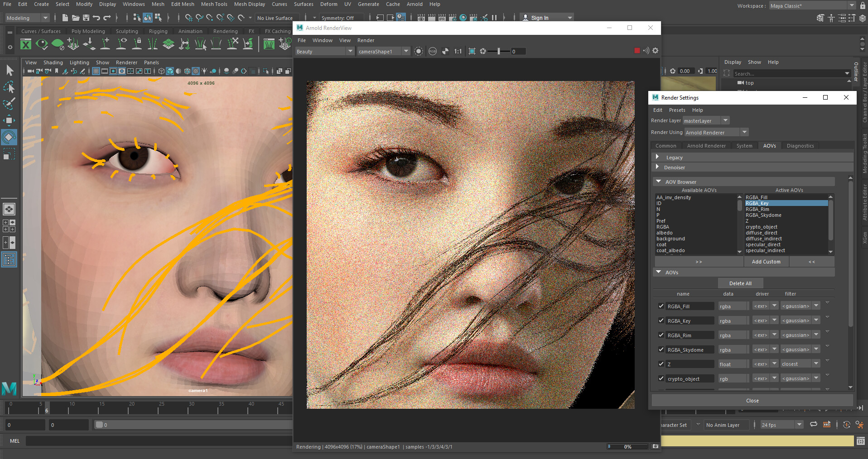Select the crop region icon in RenderView
Image resolution: width=868 pixels, height=459 pixels.
coord(472,51)
